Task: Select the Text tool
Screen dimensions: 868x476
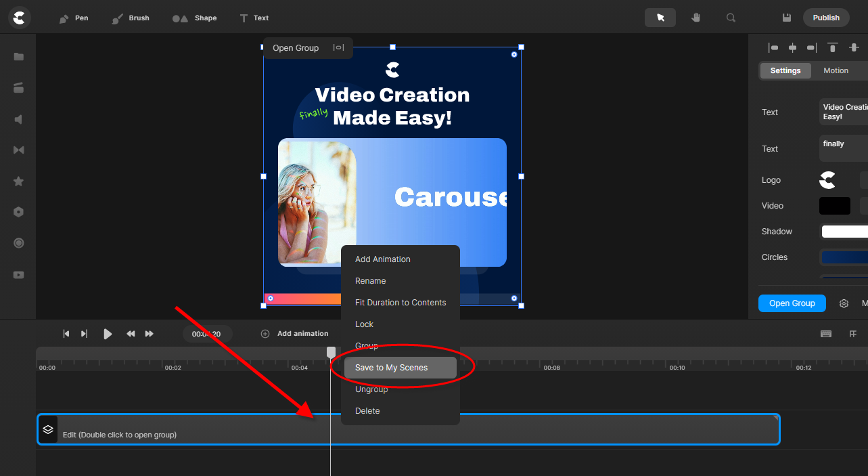Action: [x=254, y=18]
